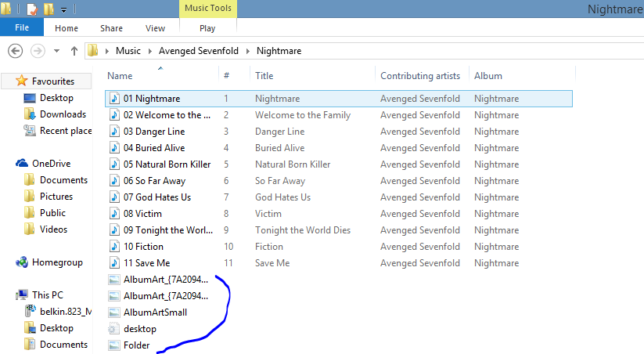Click Avenged Sevenfold in the breadcrumb
This screenshot has width=644, height=354.
tap(199, 51)
